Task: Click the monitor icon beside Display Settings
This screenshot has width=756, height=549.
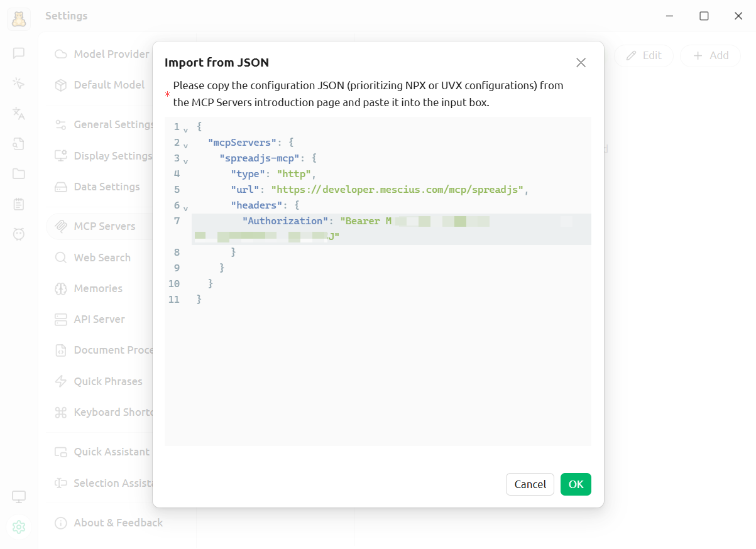Action: point(61,156)
